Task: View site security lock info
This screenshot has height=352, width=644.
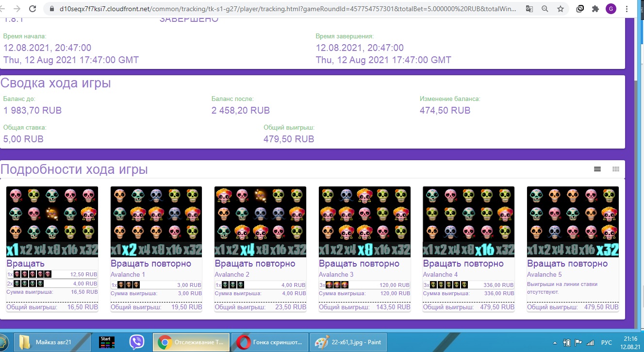Action: 51,9
